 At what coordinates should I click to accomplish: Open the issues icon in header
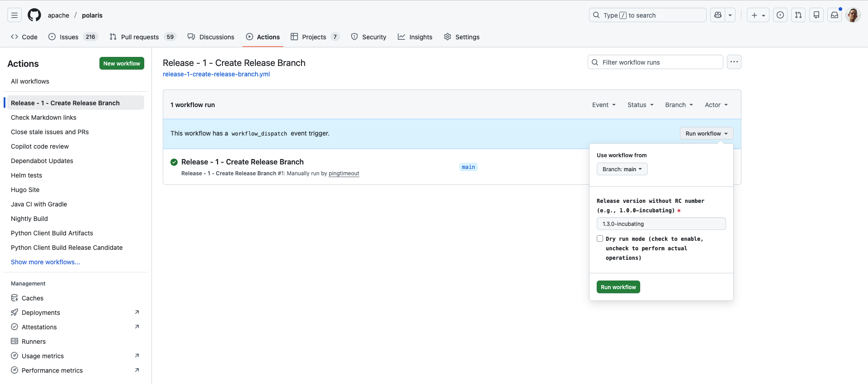click(x=780, y=15)
